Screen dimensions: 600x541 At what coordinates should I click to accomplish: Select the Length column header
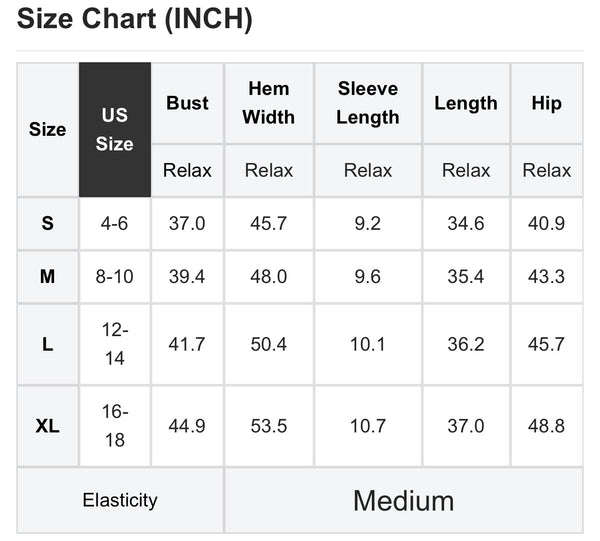coord(465,103)
